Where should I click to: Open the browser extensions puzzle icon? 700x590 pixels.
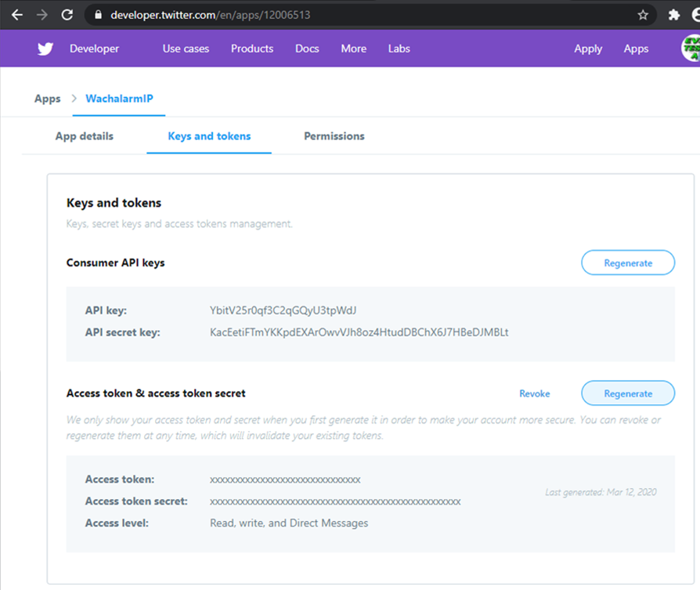click(x=674, y=15)
